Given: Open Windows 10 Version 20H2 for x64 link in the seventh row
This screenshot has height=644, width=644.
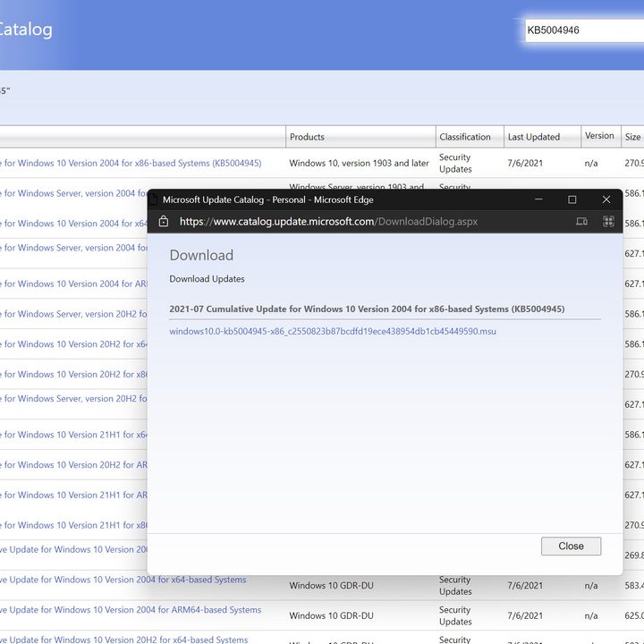Looking at the screenshot, I should pos(74,344).
